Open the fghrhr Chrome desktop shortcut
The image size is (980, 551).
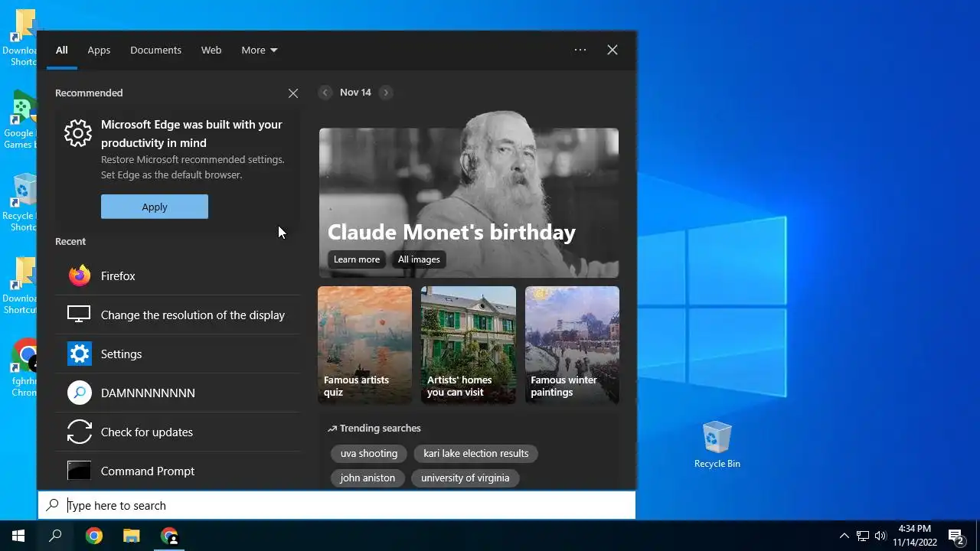point(23,369)
